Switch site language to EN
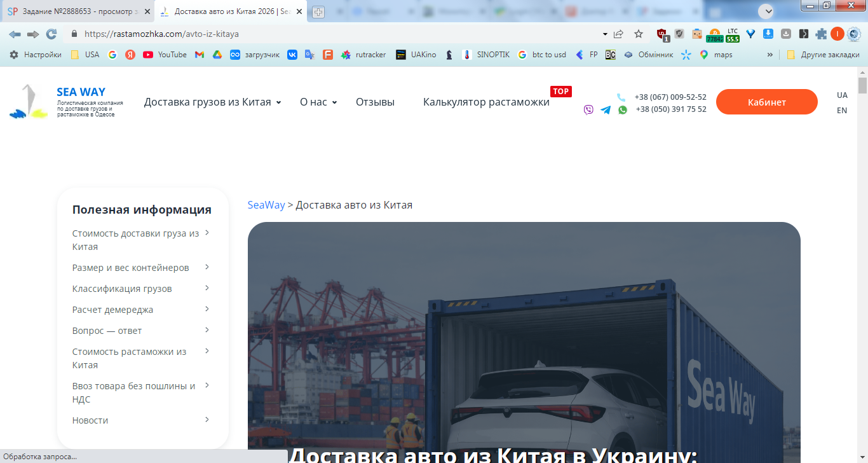Viewport: 868px width, 463px height. (842, 111)
